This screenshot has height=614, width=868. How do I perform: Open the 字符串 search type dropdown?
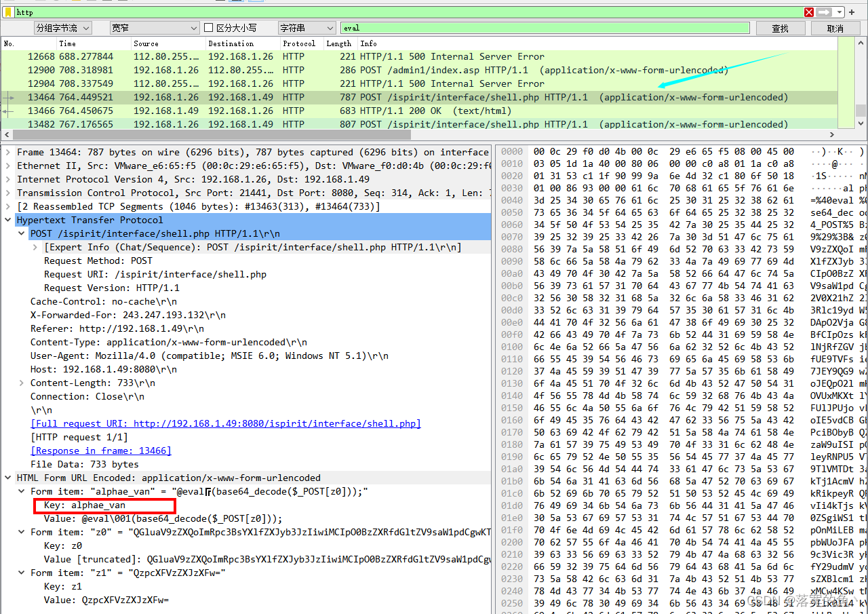tap(307, 28)
